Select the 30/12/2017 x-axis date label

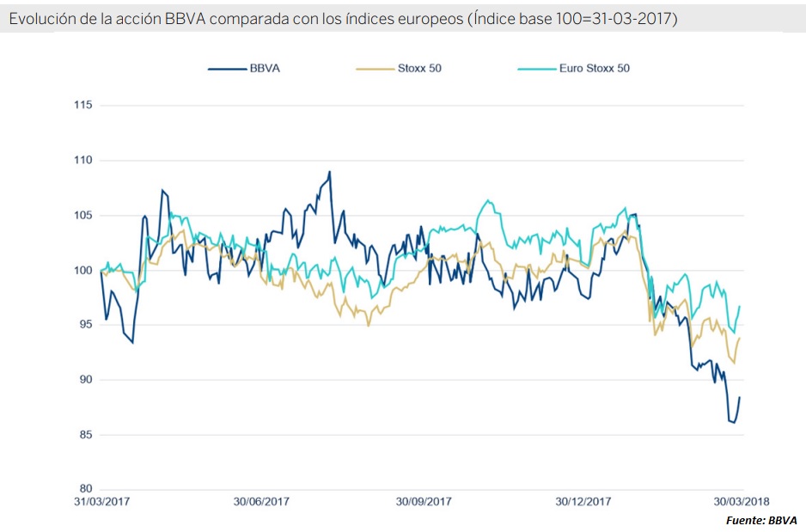[583, 501]
